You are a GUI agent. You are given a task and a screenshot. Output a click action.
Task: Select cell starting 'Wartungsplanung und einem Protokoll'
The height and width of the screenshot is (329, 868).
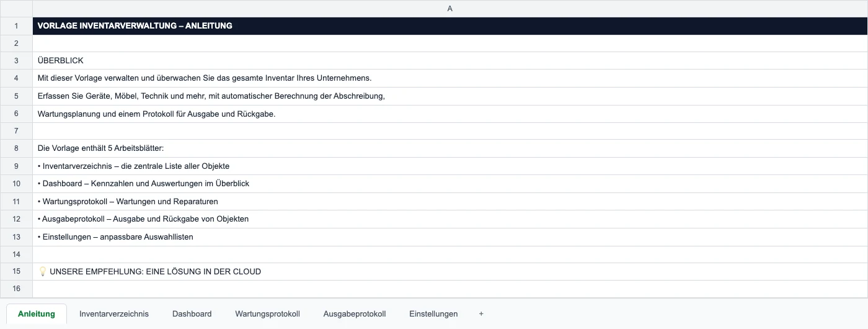[x=449, y=114]
